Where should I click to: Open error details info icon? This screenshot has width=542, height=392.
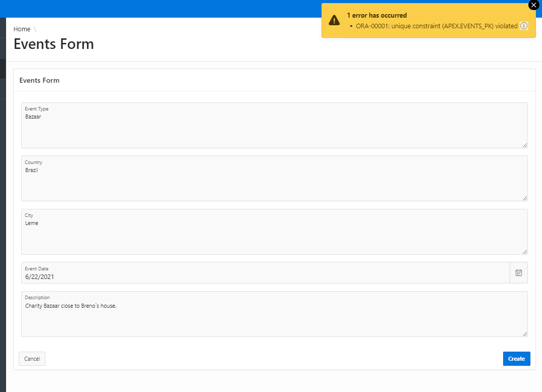[524, 26]
